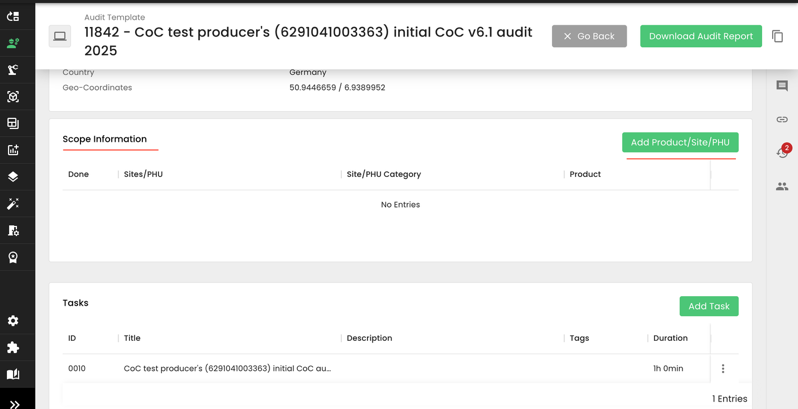Click the Add Task button
This screenshot has height=409, width=798.
[708, 306]
